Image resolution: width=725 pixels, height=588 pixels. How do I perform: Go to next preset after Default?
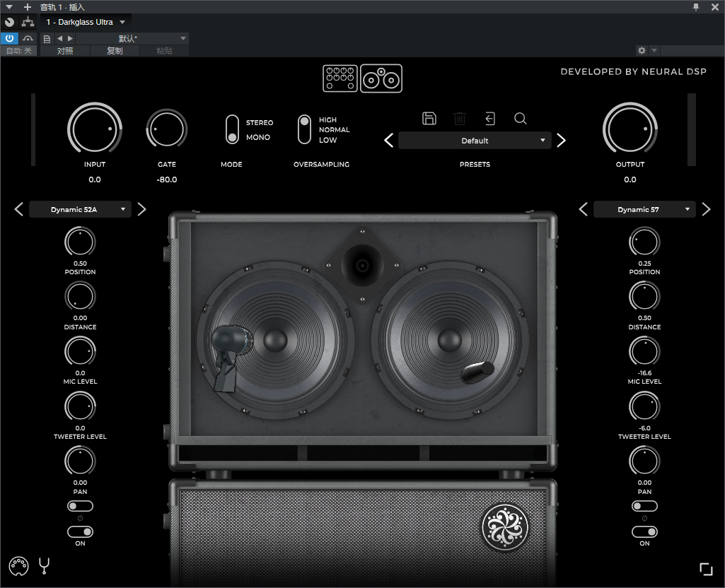[x=562, y=141]
